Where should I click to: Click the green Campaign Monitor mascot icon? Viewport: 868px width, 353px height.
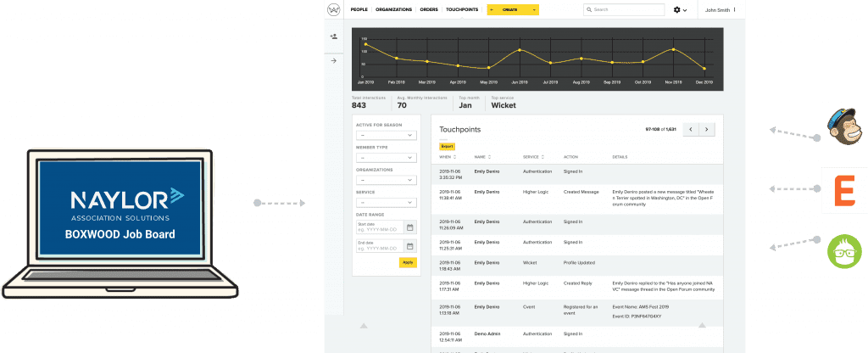844,251
